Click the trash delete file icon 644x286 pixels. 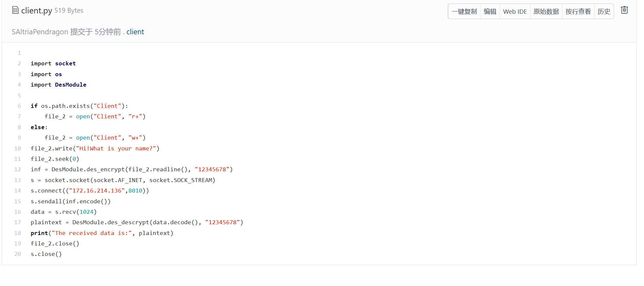(x=624, y=10)
